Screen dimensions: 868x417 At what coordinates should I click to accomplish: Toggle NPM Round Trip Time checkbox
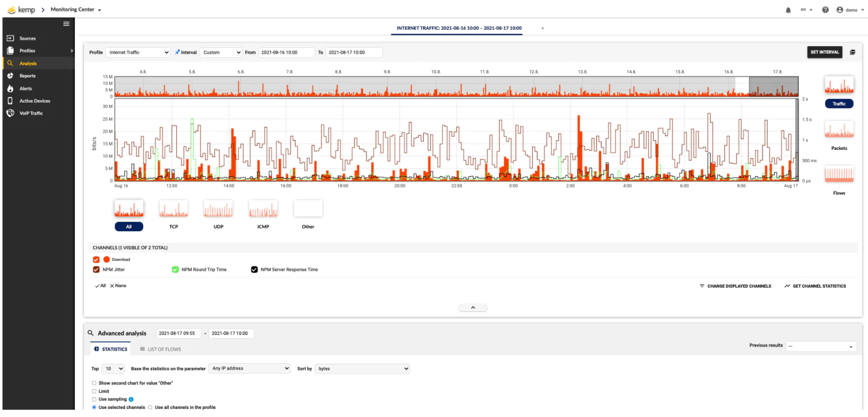coord(175,270)
